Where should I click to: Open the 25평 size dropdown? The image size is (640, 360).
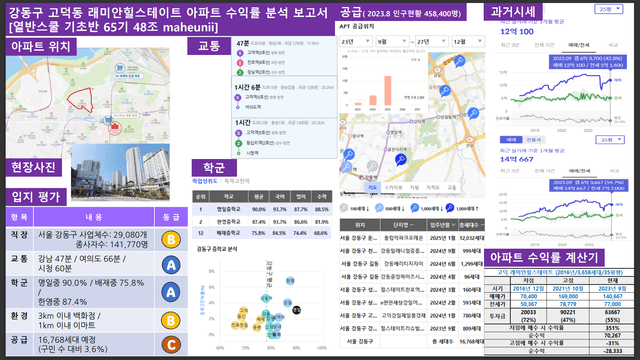click(x=609, y=9)
